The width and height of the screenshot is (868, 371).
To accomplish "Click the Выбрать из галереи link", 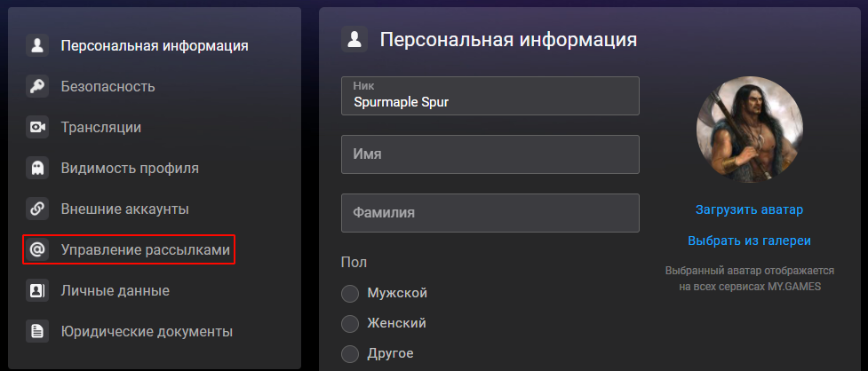I will [x=749, y=241].
